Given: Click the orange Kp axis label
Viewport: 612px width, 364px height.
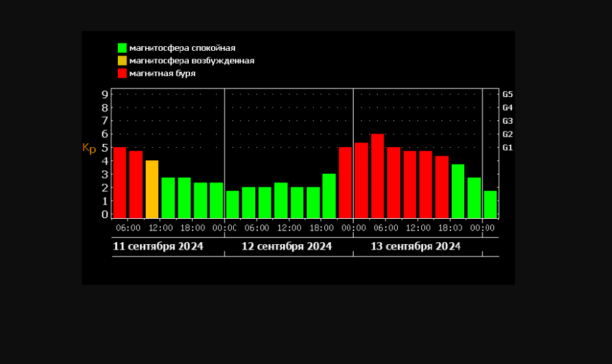Looking at the screenshot, I should (x=89, y=148).
